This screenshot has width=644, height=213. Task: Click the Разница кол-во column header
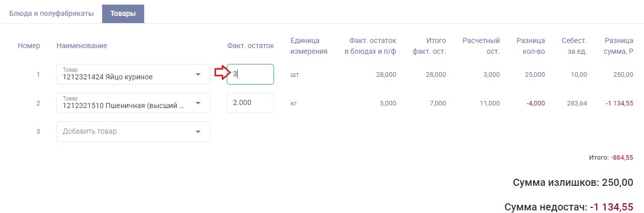pos(531,46)
